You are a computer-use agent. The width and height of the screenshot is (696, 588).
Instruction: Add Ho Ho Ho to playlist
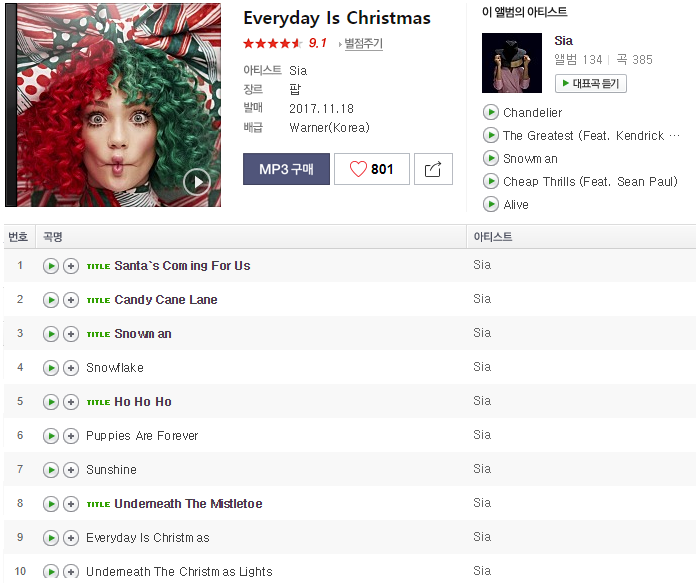(71, 402)
